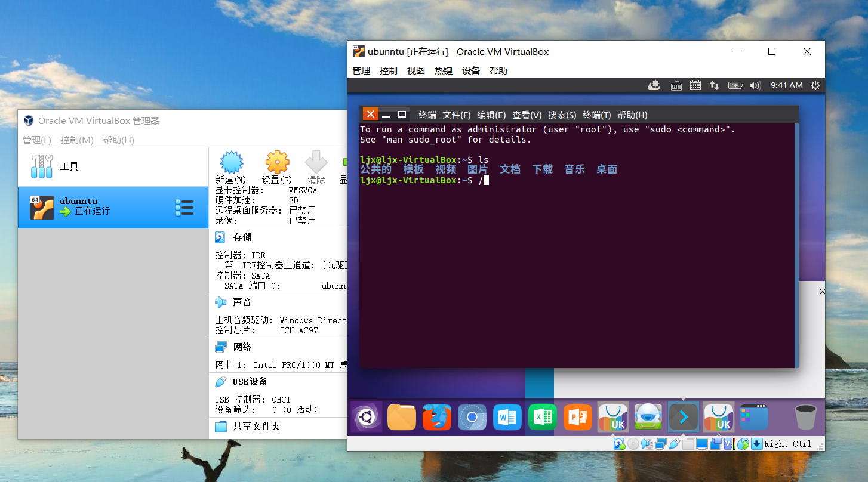Open 帮助(H) menu in the terminal
This screenshot has width=868, height=482.
click(632, 115)
